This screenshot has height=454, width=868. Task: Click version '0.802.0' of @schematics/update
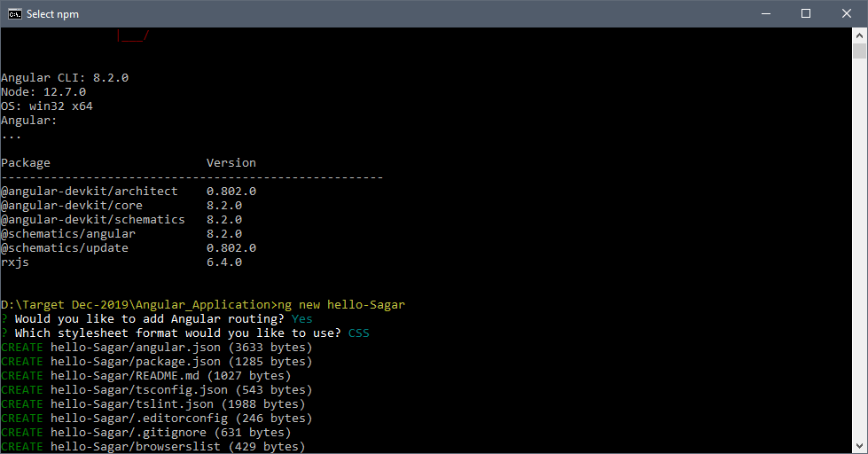pos(231,248)
